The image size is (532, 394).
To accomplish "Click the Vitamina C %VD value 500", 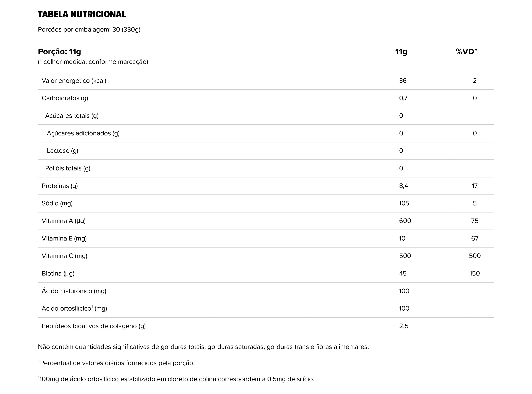I will (x=475, y=256).
